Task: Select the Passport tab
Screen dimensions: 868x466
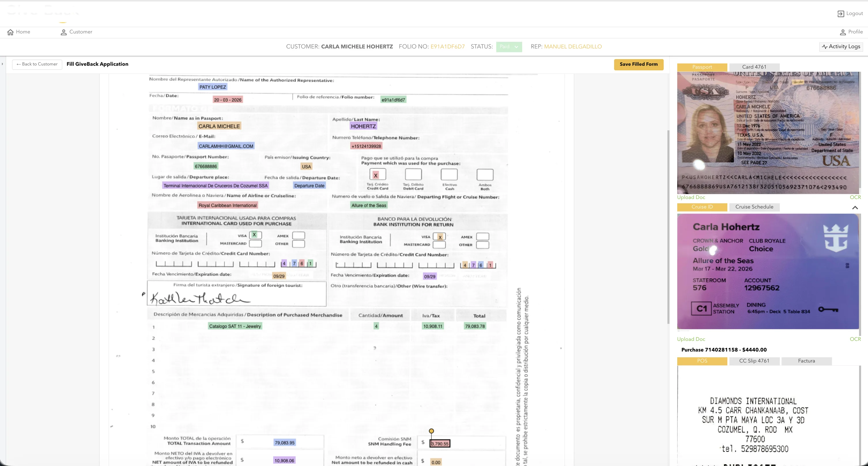Action: click(x=702, y=67)
